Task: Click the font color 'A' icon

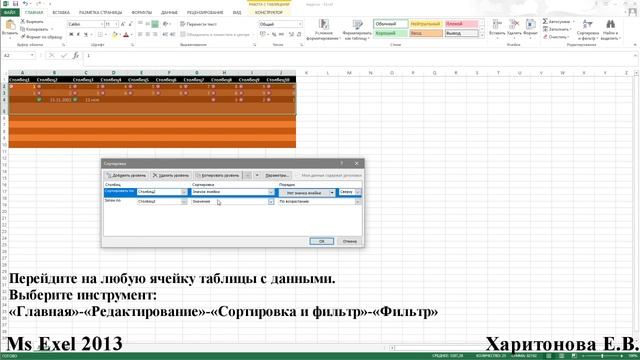Action: [x=126, y=35]
